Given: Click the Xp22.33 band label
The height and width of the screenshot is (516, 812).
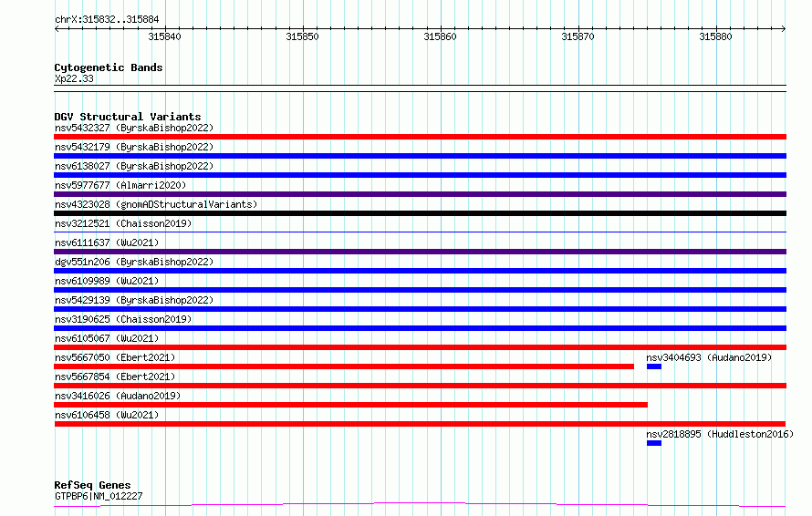Looking at the screenshot, I should [x=74, y=78].
